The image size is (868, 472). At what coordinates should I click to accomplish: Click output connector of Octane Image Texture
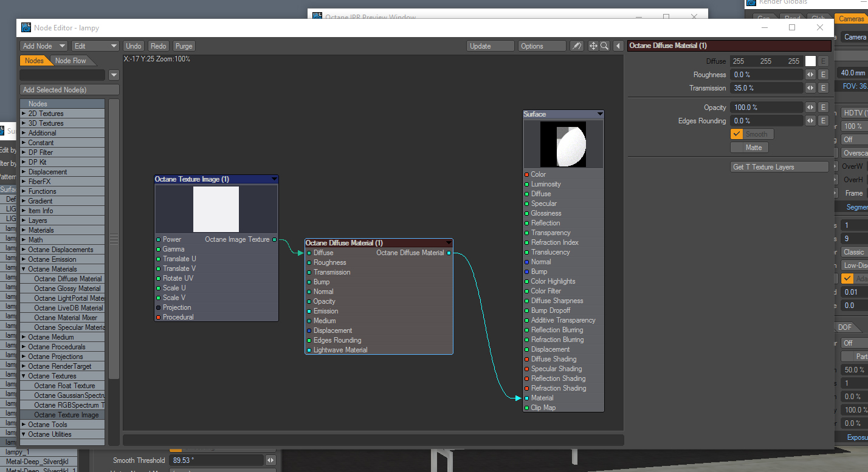pos(274,239)
